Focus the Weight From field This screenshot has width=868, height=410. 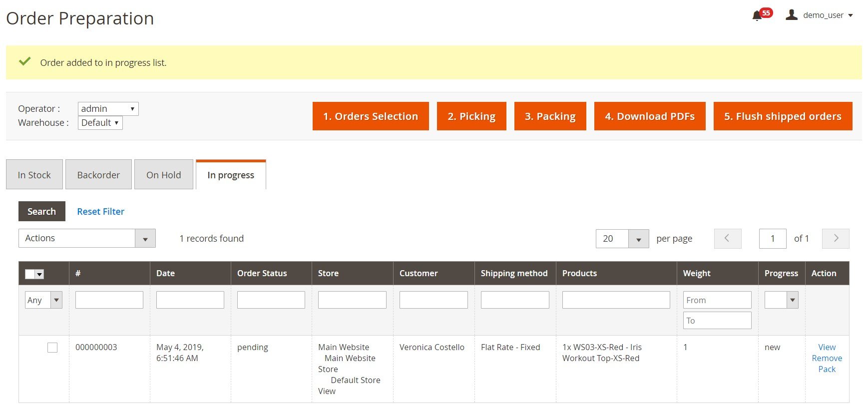(x=717, y=300)
